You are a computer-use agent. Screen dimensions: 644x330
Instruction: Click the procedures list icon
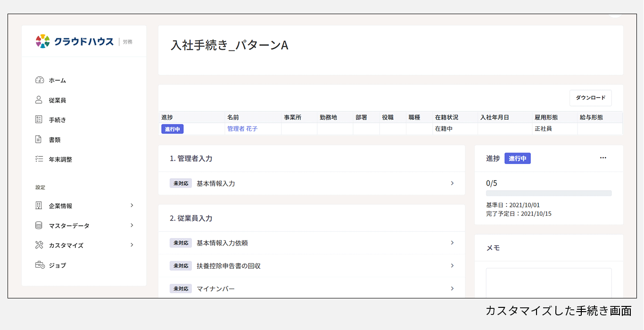click(39, 120)
